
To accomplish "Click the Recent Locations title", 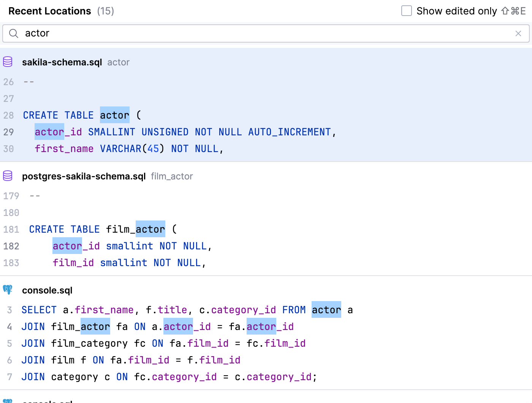I will [50, 11].
